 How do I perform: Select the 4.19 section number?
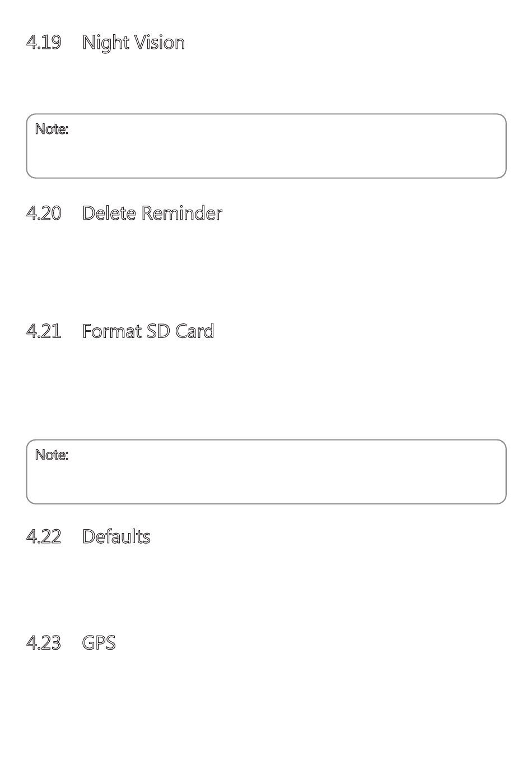click(x=44, y=43)
